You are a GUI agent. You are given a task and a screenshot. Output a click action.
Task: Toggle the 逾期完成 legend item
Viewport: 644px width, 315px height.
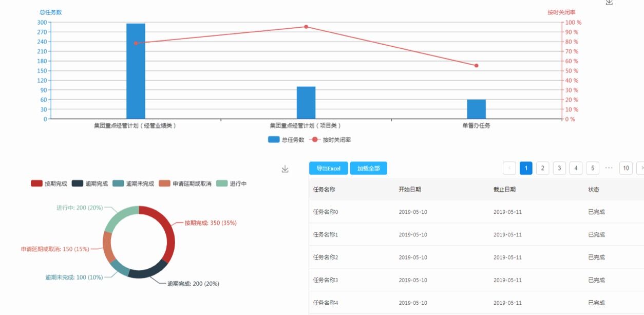(90, 183)
